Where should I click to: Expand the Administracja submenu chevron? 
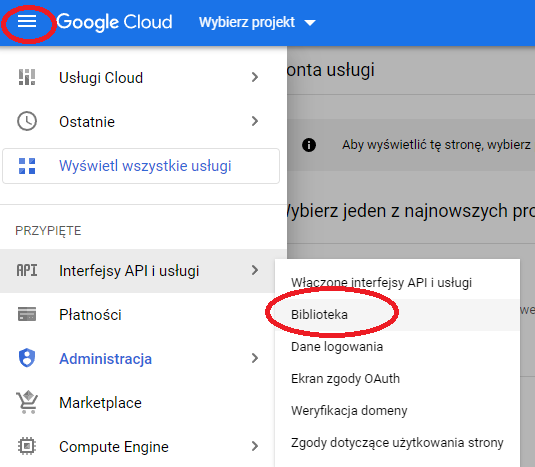(255, 358)
